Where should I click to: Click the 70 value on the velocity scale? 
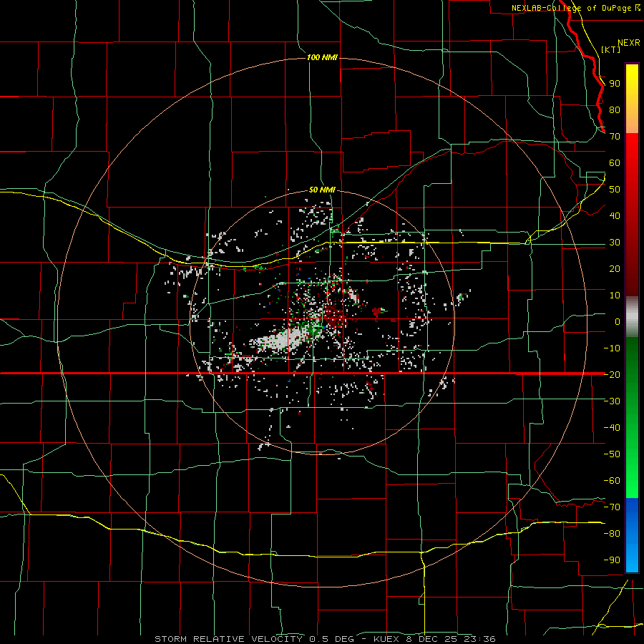click(x=615, y=137)
